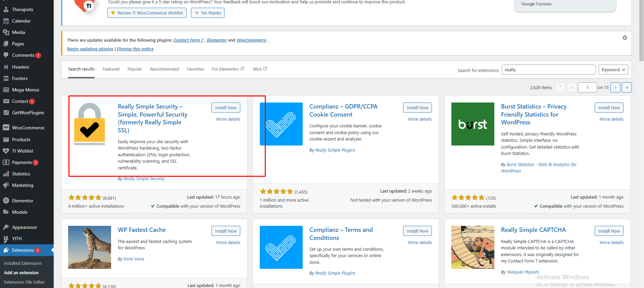Click the YITH sidebar icon
This screenshot has width=644, height=288.
6,239
